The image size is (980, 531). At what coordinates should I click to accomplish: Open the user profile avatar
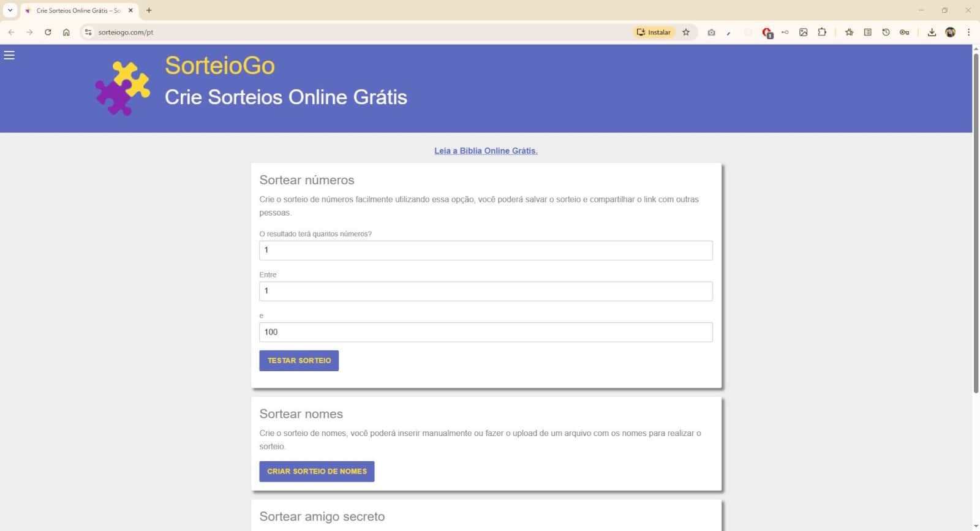(x=951, y=32)
